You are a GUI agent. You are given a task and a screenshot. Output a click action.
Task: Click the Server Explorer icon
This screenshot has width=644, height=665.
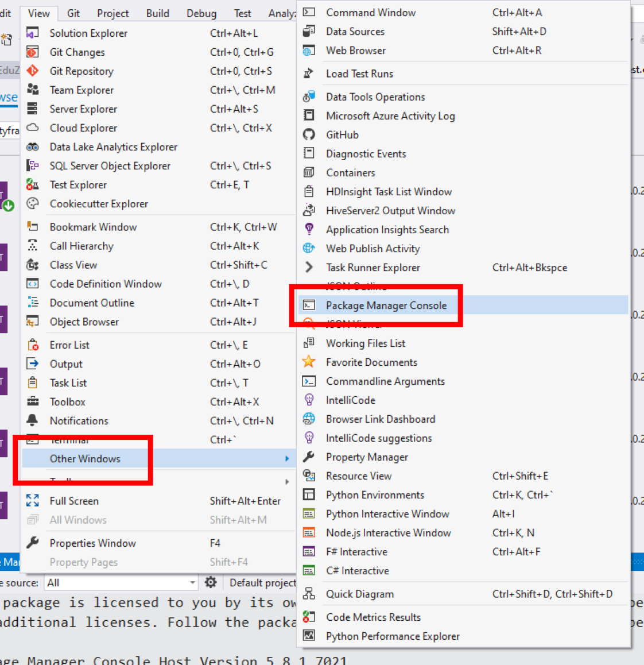pos(33,109)
